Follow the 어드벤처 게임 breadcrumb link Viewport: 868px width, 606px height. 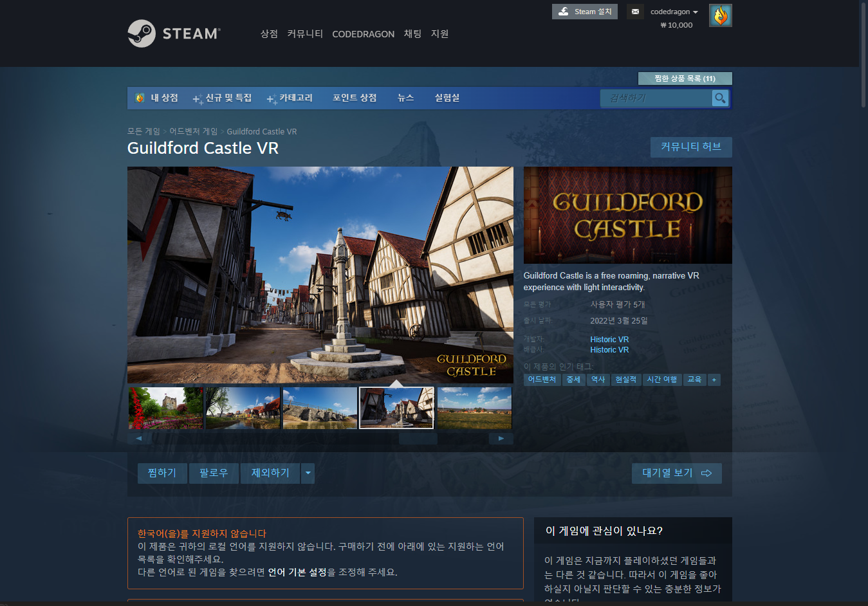point(193,131)
